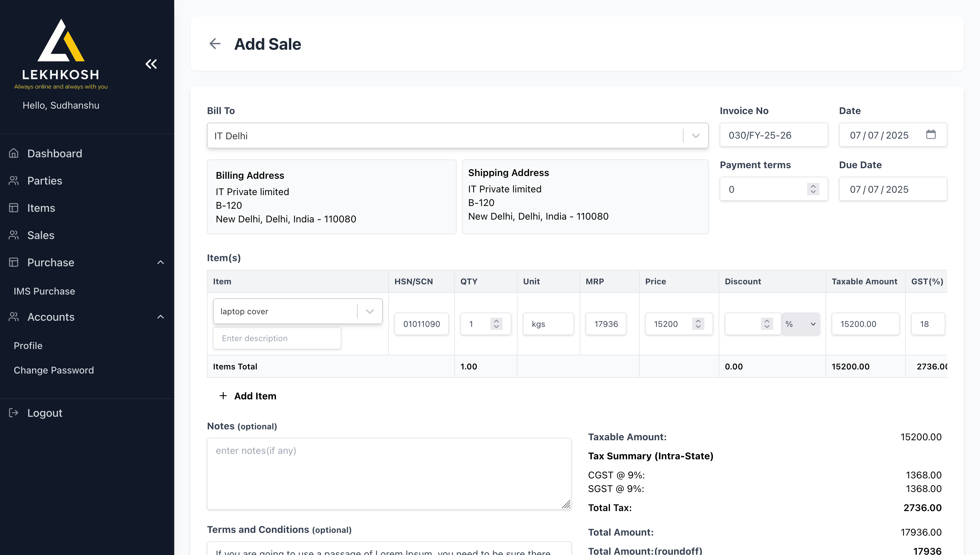This screenshot has width=980, height=555.
Task: Click the Lekhkosh logo
Action: [x=61, y=54]
